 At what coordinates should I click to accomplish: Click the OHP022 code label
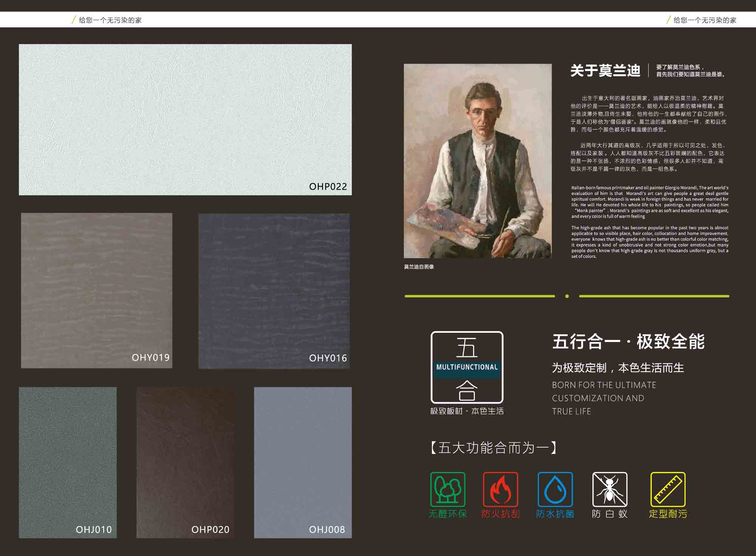tap(328, 187)
